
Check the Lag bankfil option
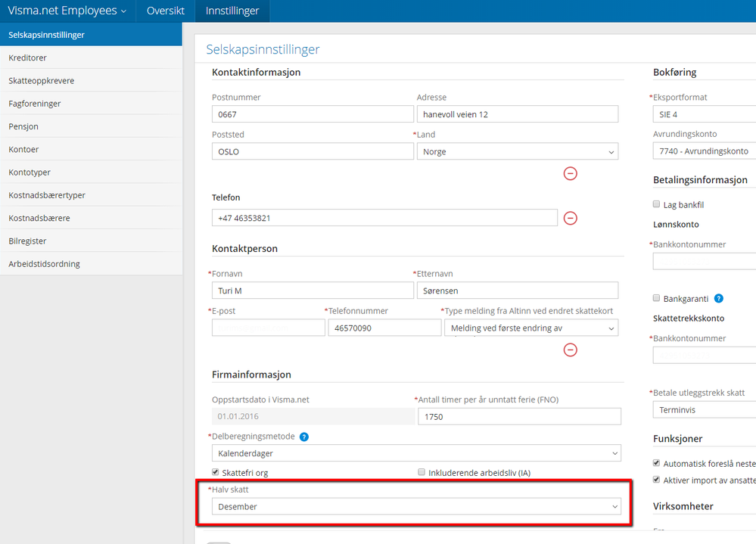point(656,204)
